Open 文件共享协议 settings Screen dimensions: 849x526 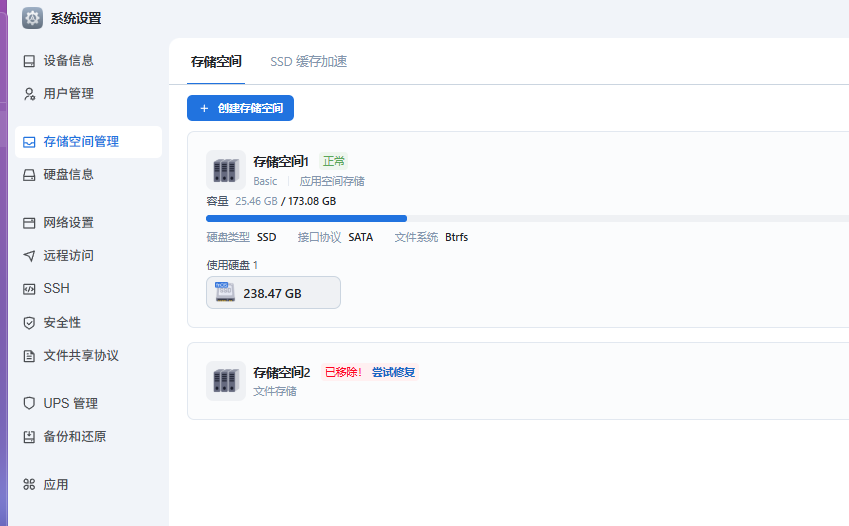[x=88, y=356]
